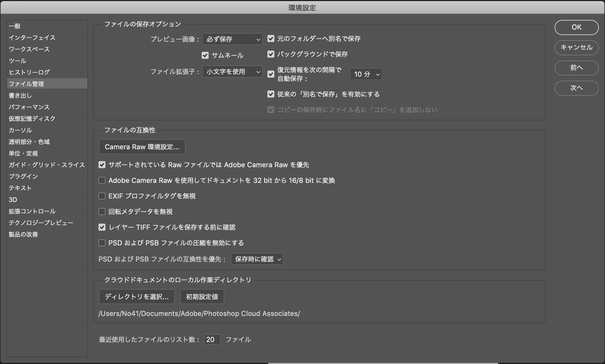Select パフォーマンス in the sidebar
605x364 pixels.
pyautogui.click(x=29, y=107)
